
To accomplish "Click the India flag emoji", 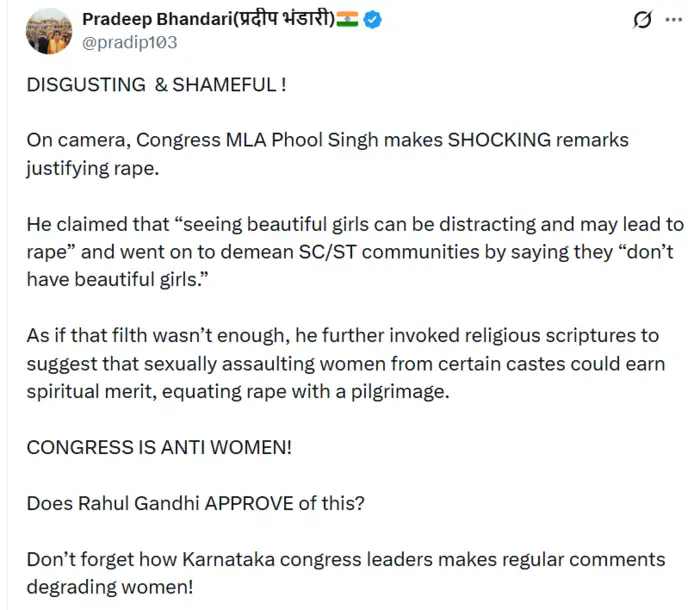I will pyautogui.click(x=347, y=20).
